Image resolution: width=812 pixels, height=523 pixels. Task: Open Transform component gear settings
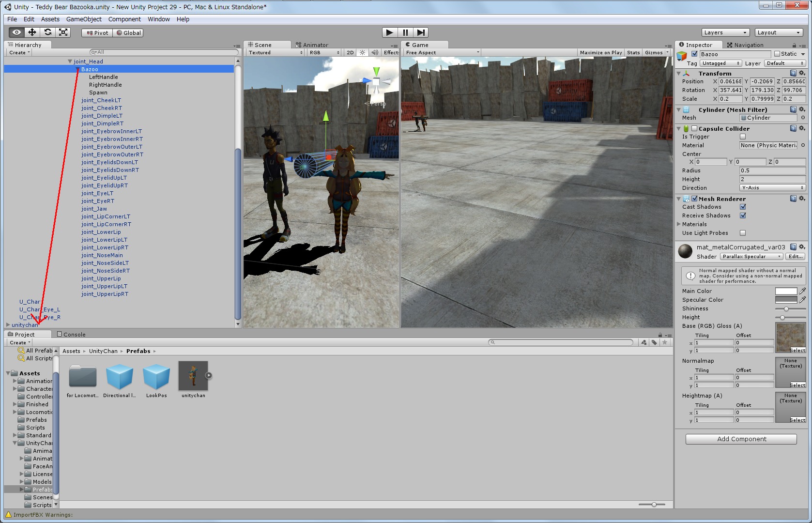[x=802, y=74]
